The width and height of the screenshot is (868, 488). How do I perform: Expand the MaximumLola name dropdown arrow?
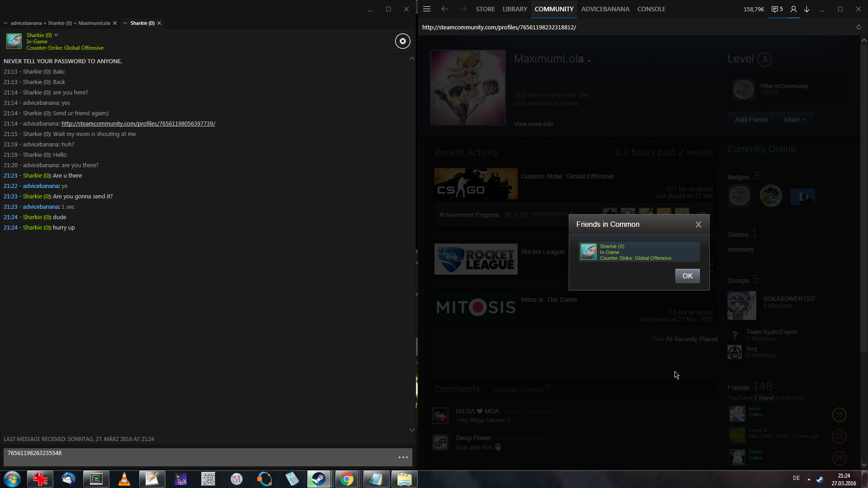589,61
